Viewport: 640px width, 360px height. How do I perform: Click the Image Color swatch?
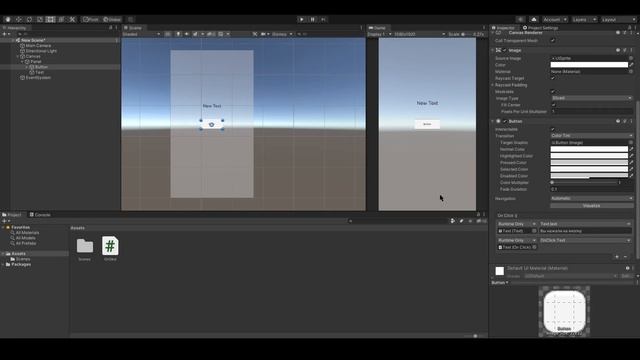point(589,65)
